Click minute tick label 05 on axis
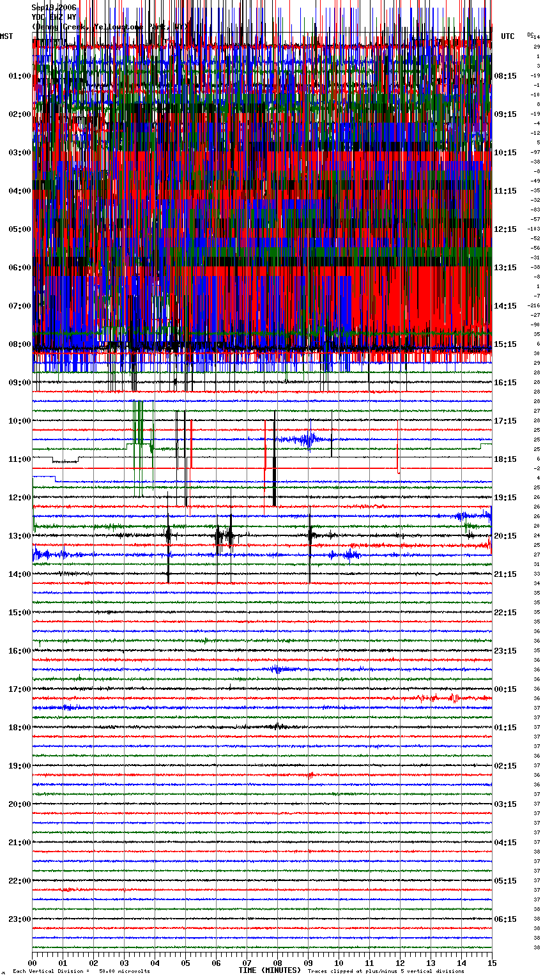The height and width of the screenshot is (980, 543). (185, 963)
